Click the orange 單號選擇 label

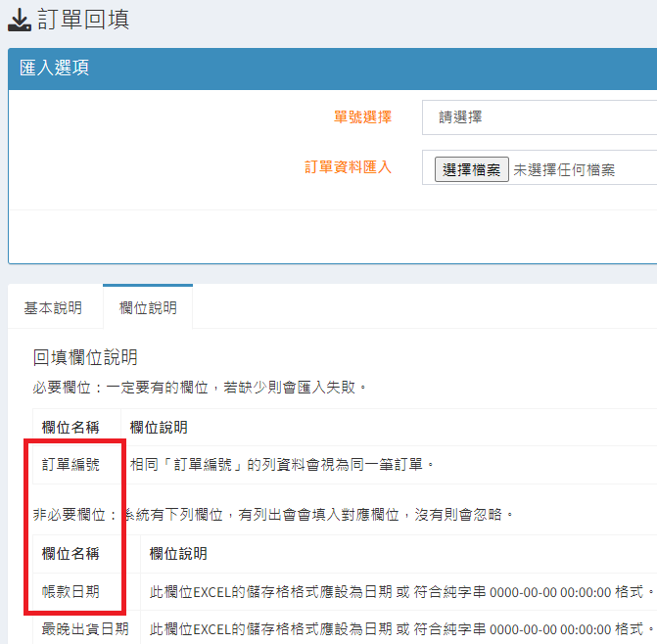click(x=362, y=116)
